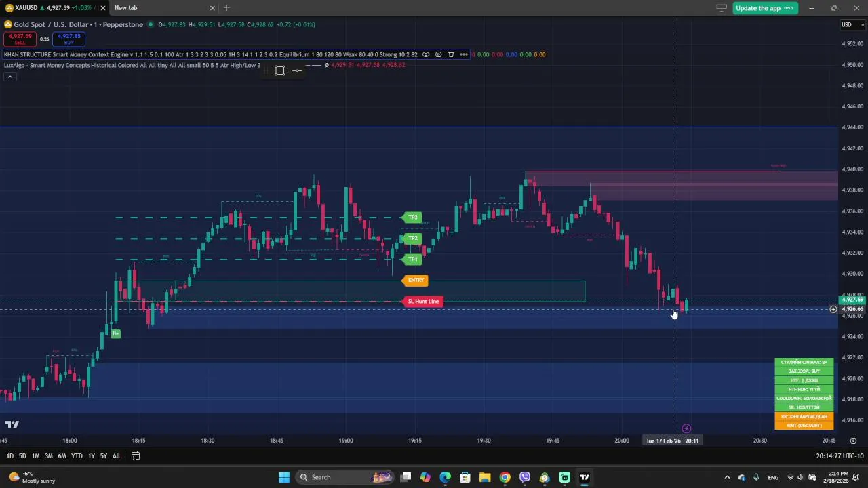Viewport: 868px width, 488px height.
Task: Close the New tab
Action: pos(212,8)
